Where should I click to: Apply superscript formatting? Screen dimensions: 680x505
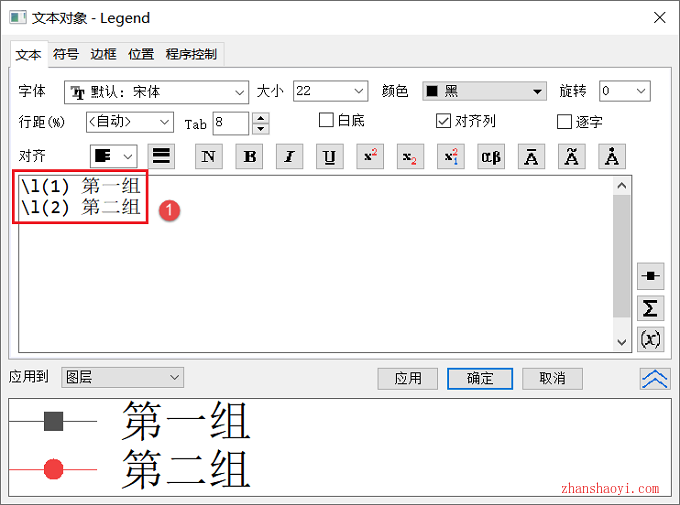click(x=370, y=156)
